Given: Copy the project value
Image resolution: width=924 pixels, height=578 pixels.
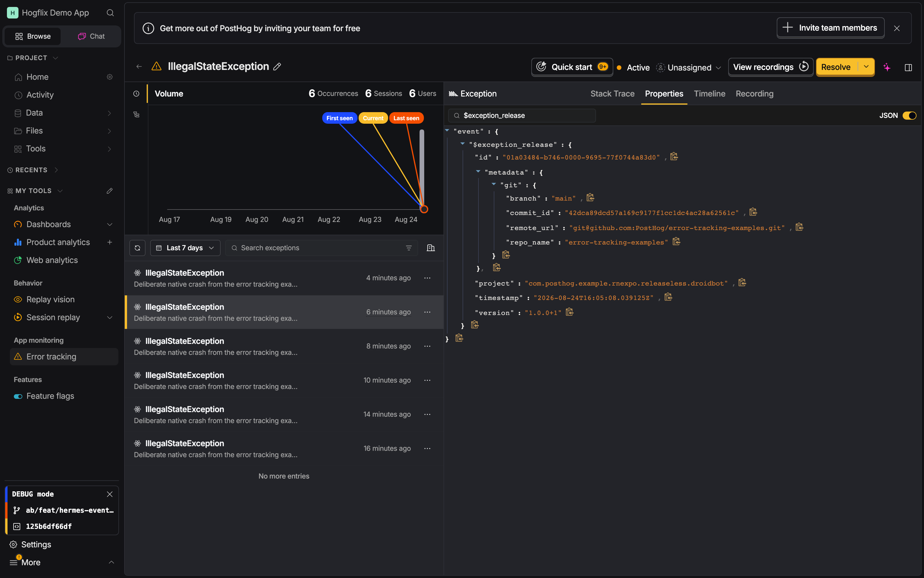Looking at the screenshot, I should (x=742, y=283).
